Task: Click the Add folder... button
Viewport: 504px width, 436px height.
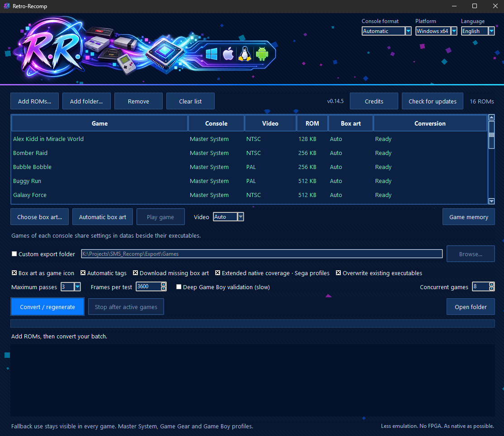Action: (x=86, y=101)
